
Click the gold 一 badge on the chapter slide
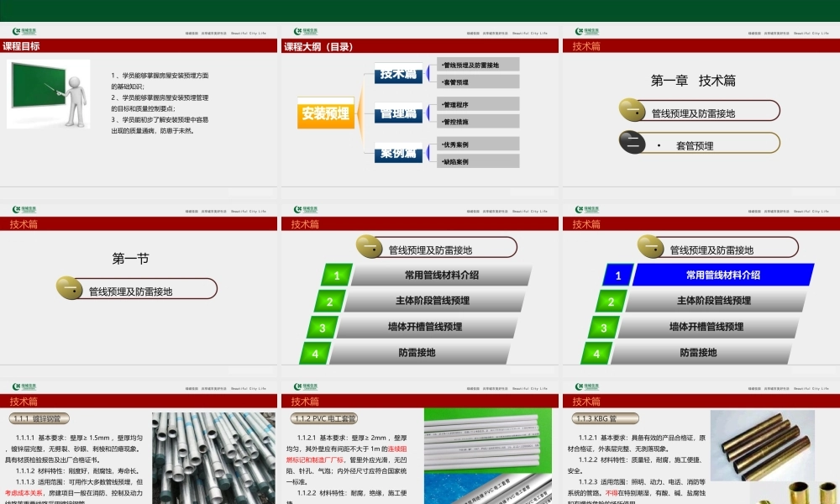pos(633,110)
